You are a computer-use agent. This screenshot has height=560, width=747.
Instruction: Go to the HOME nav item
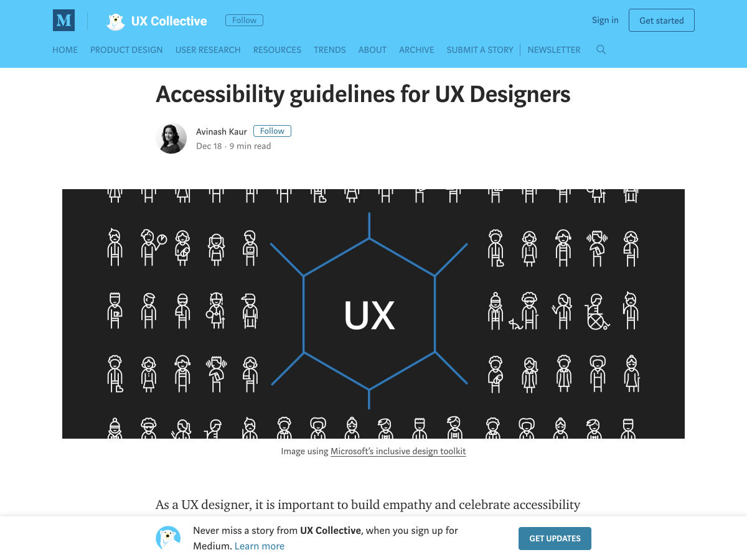(x=65, y=50)
